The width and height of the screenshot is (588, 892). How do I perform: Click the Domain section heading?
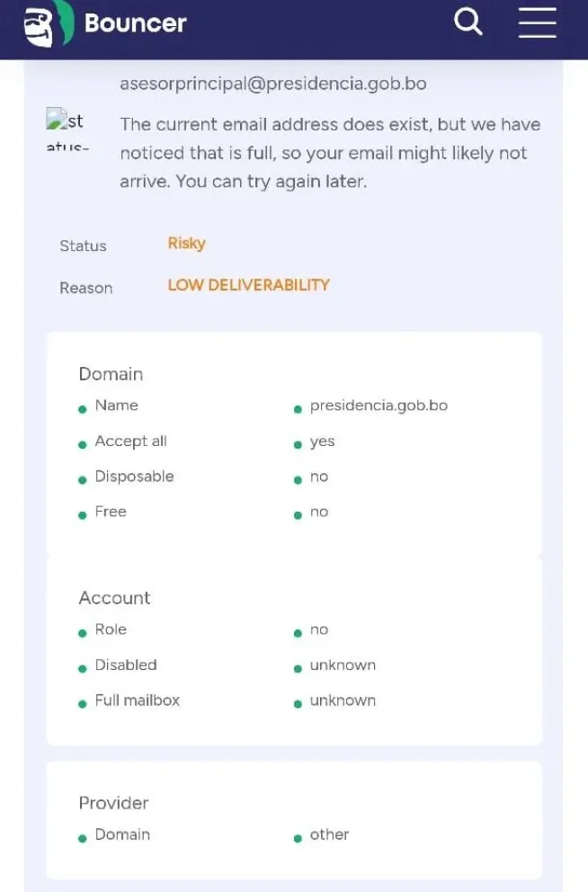click(111, 374)
